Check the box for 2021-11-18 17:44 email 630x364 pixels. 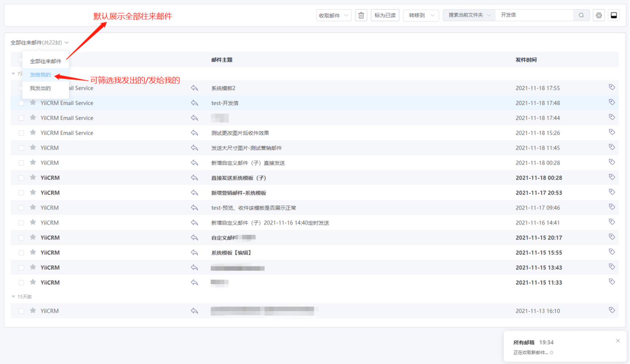pos(21,118)
